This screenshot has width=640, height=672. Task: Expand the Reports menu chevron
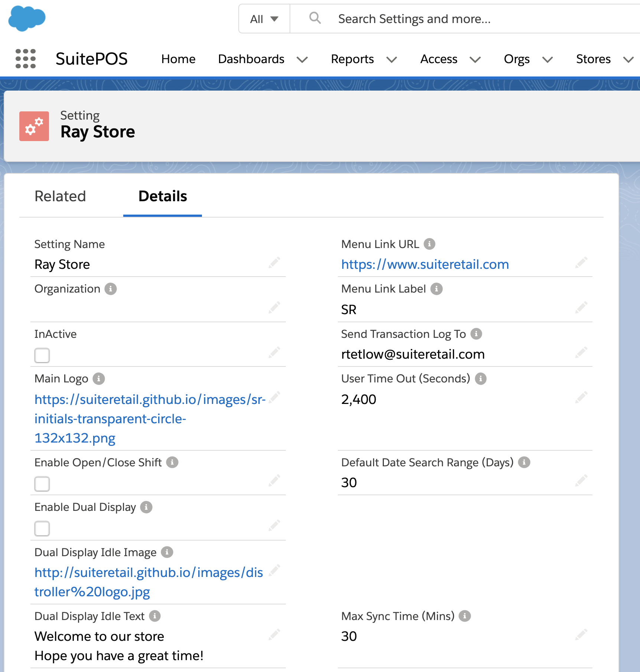click(392, 59)
